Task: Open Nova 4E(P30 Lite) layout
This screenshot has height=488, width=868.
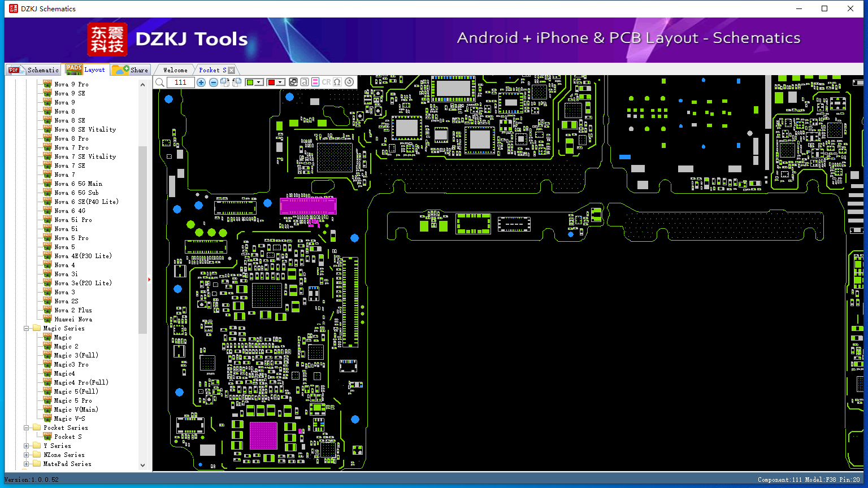Action: pos(83,256)
